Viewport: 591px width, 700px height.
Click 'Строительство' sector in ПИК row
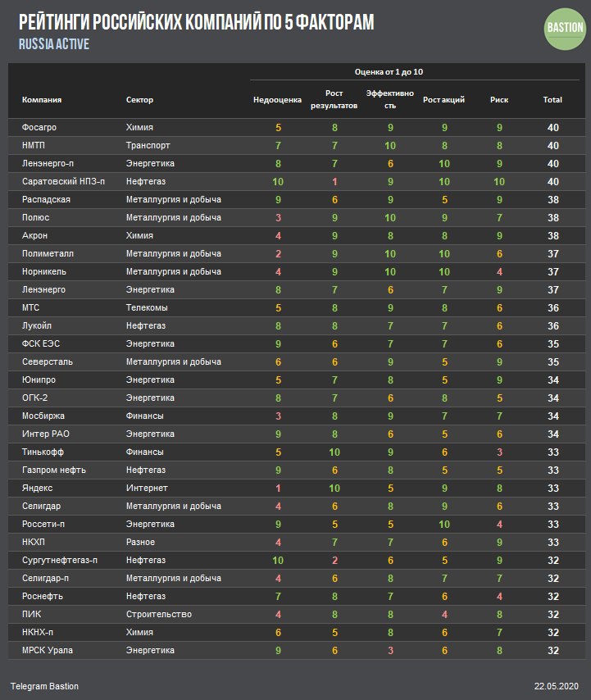pos(159,614)
